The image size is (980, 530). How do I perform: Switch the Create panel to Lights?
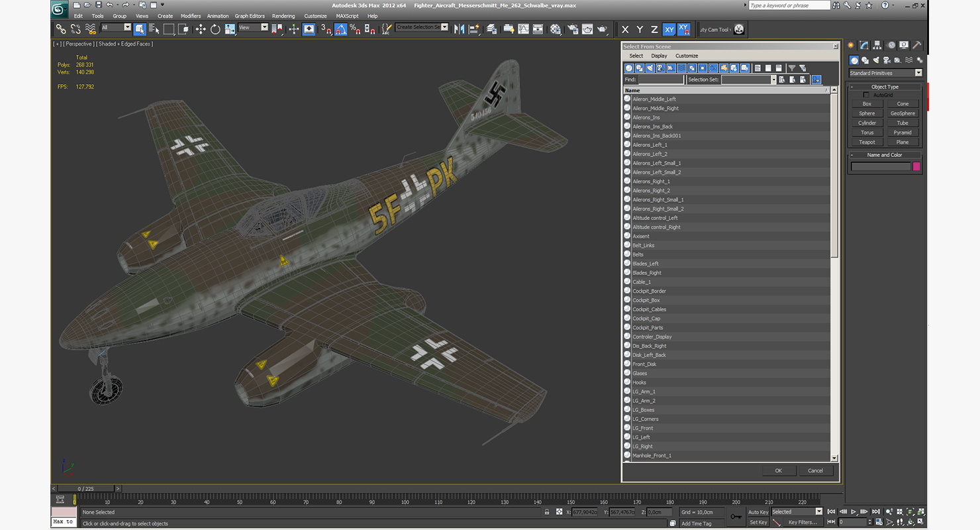[876, 60]
